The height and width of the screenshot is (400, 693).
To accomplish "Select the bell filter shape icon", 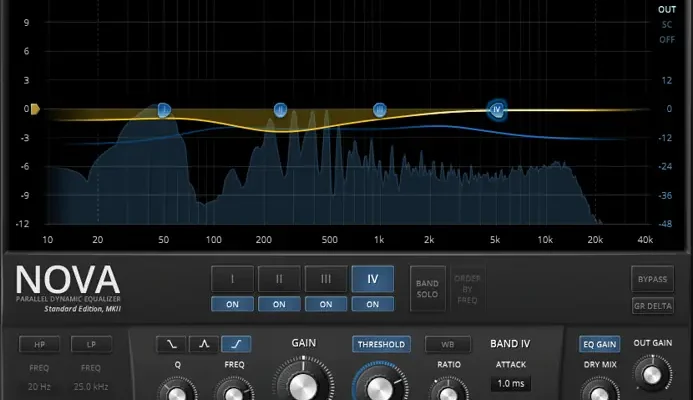I will [x=203, y=344].
